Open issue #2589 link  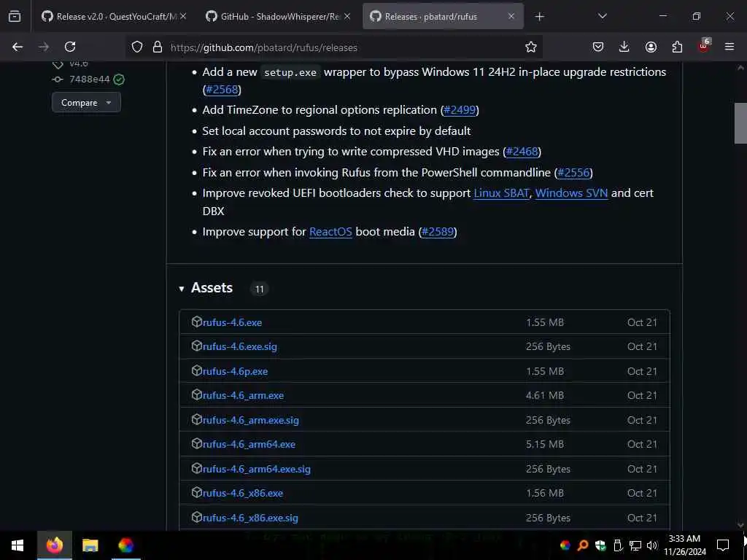(438, 231)
